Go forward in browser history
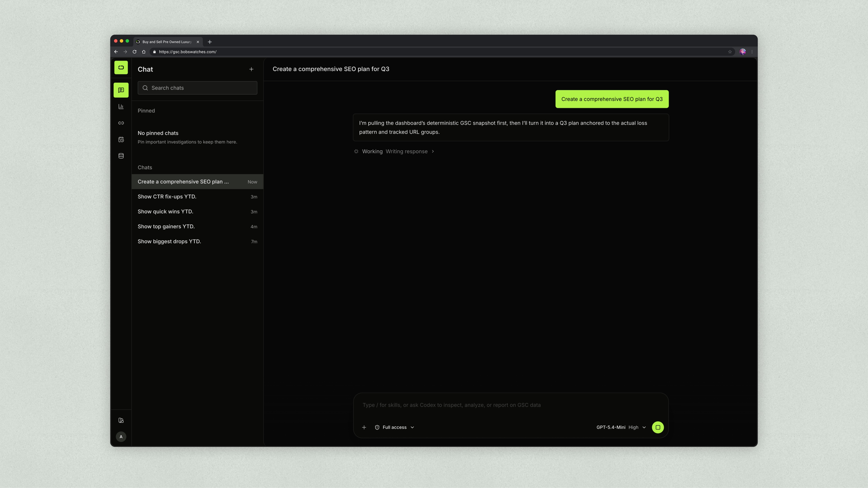This screenshot has width=868, height=488. click(125, 52)
